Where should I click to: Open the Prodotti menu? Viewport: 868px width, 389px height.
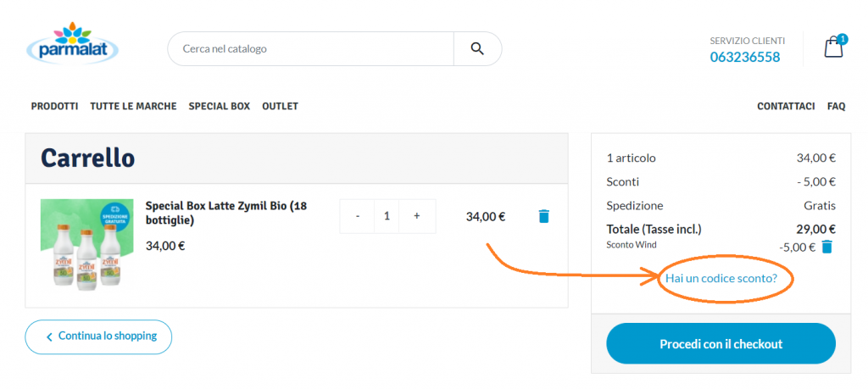click(x=54, y=106)
